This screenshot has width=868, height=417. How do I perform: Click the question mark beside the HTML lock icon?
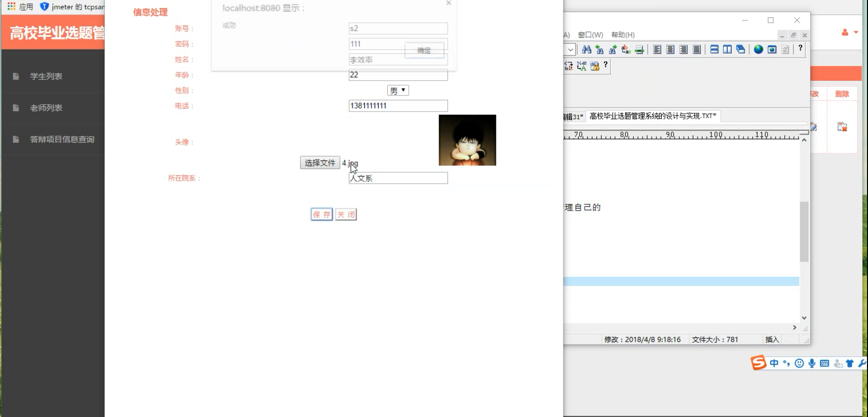[x=606, y=65]
